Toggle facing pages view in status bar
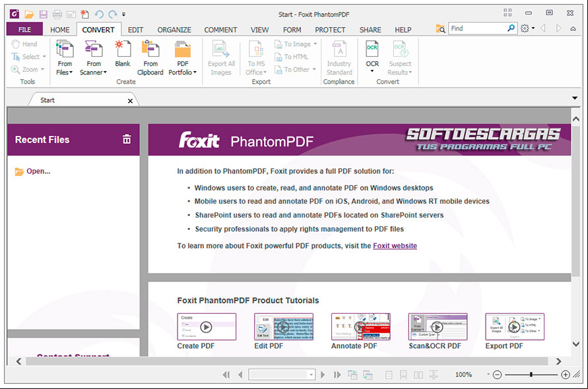588x389 pixels. click(x=418, y=374)
